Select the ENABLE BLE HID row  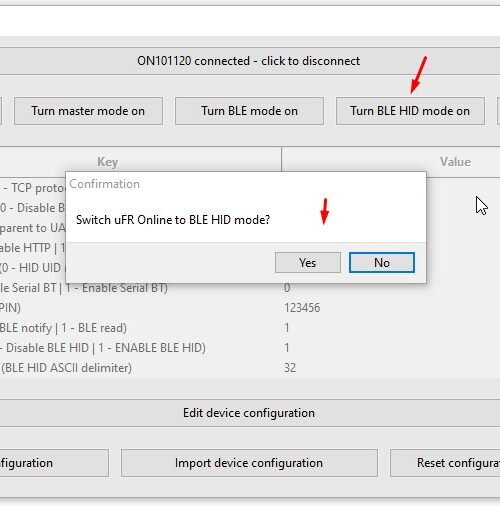(250, 348)
